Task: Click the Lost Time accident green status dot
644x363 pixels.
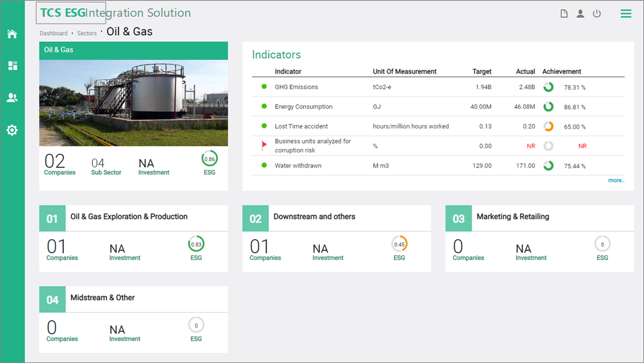Action: pos(264,126)
